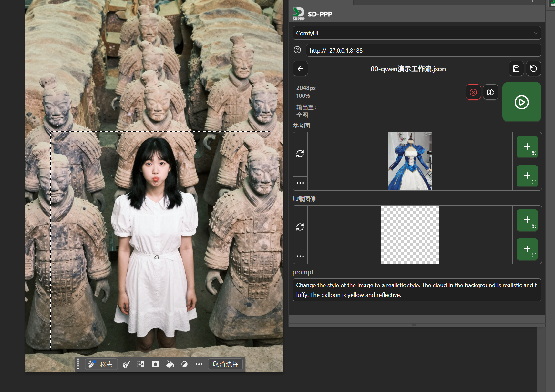
Task: Open the 参考图 three-dot options menu
Action: [300, 183]
